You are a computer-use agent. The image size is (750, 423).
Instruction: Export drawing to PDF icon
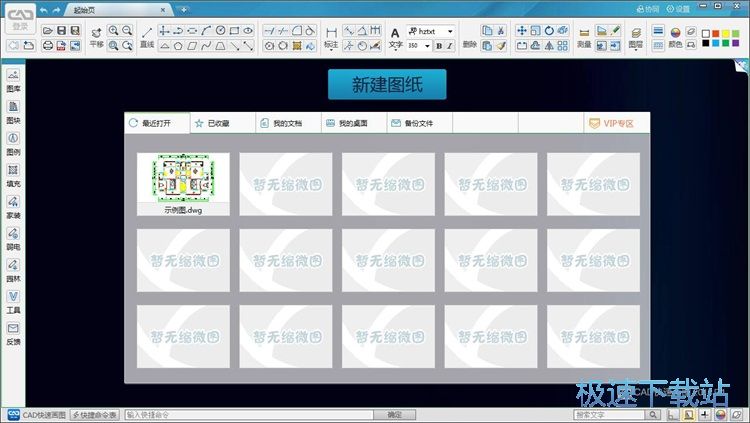[61, 46]
